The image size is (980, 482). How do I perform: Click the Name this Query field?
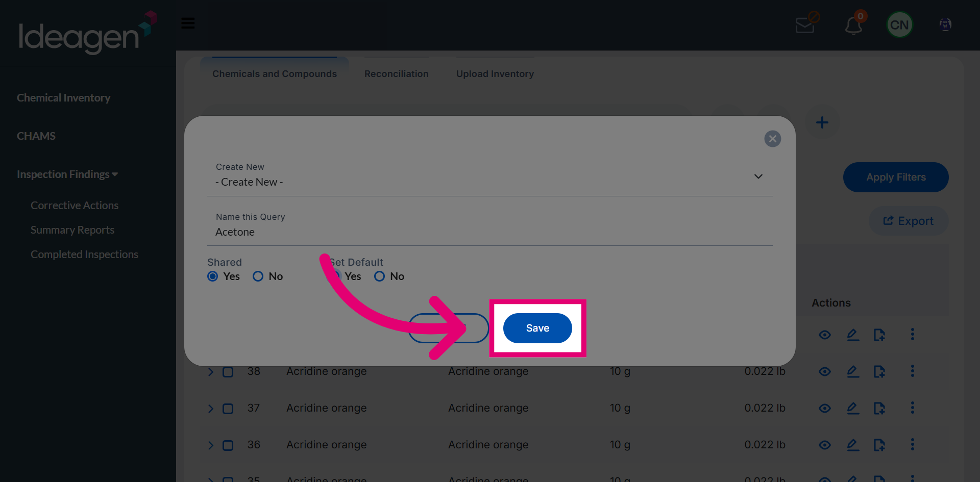click(x=489, y=226)
